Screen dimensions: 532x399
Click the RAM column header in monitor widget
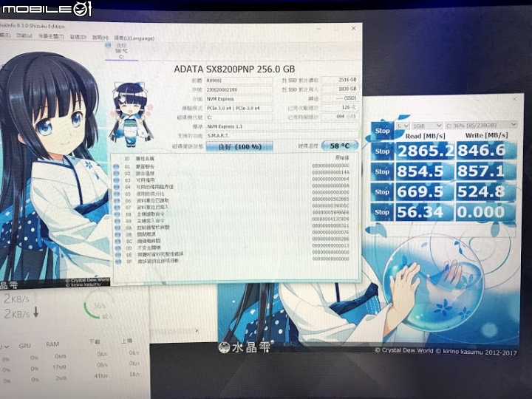[52, 344]
